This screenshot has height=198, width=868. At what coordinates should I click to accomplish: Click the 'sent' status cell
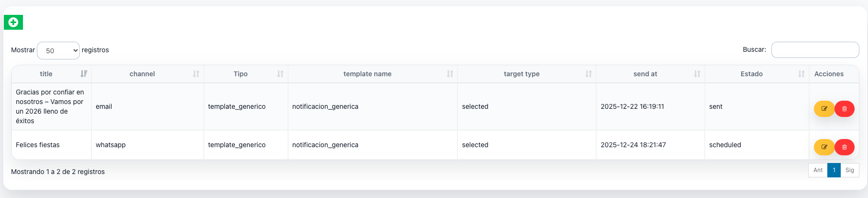[x=716, y=106]
